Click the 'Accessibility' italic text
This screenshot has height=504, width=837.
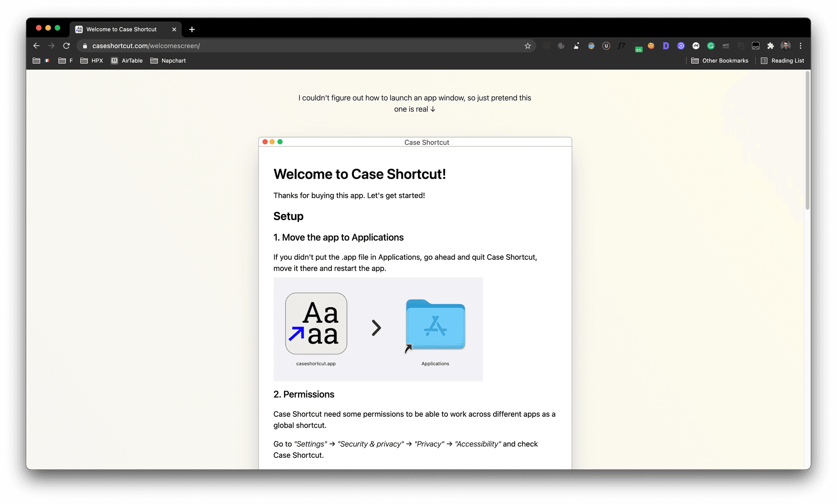coord(478,444)
